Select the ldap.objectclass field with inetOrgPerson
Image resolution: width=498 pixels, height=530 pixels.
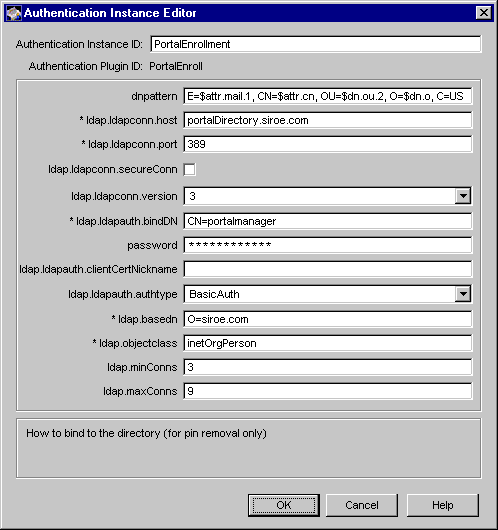(328, 343)
